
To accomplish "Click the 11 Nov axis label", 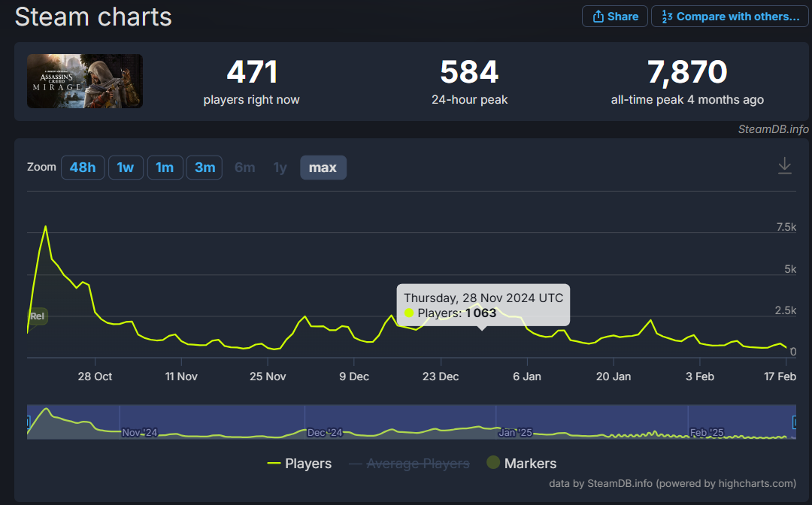I will (181, 376).
